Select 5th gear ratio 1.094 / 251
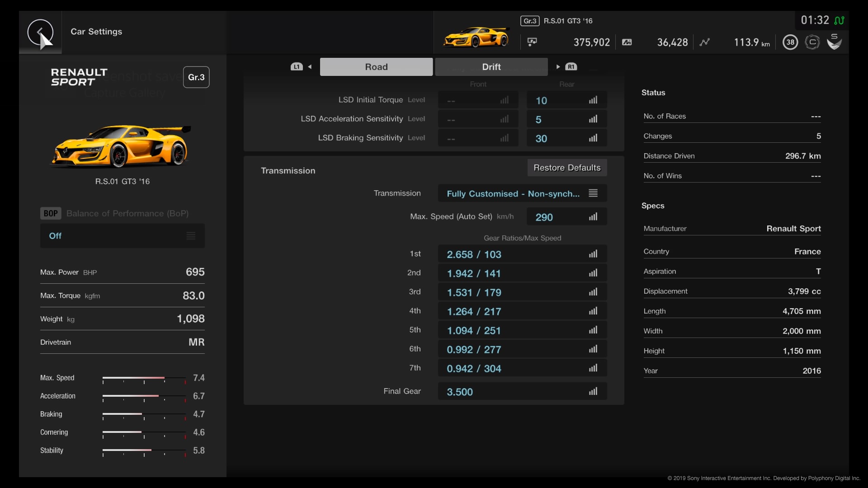 (x=522, y=330)
